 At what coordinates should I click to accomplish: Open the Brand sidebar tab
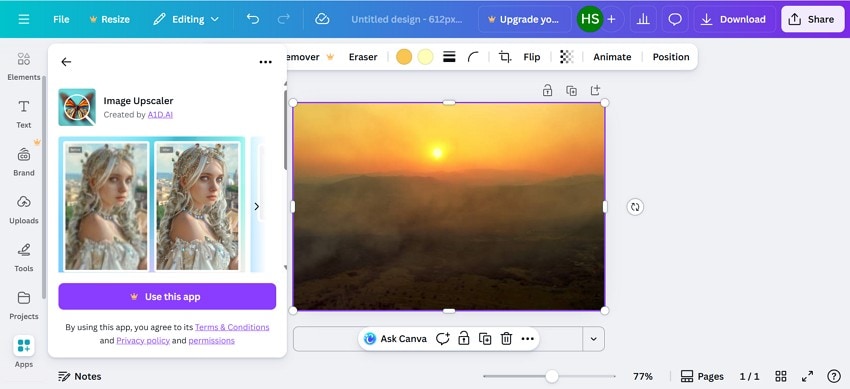click(x=23, y=162)
